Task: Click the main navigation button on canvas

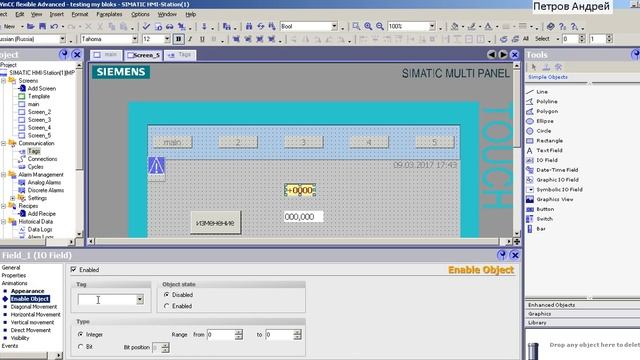Action: click(x=172, y=142)
